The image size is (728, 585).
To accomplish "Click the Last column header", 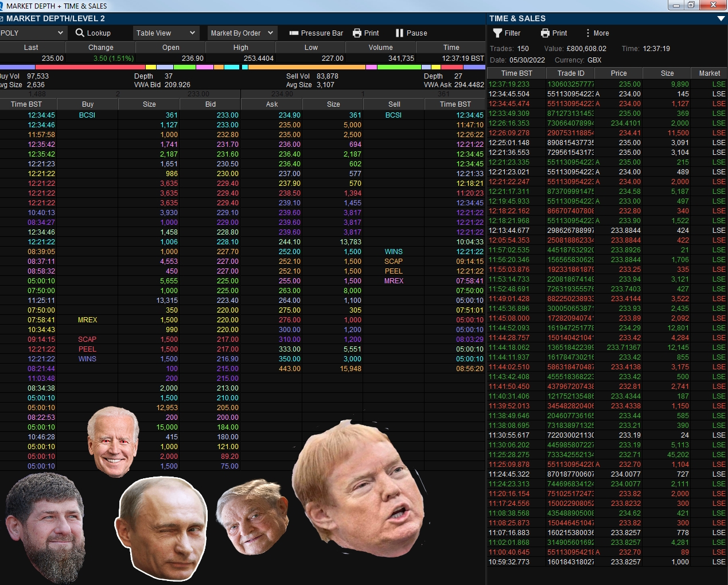I will (x=31, y=48).
